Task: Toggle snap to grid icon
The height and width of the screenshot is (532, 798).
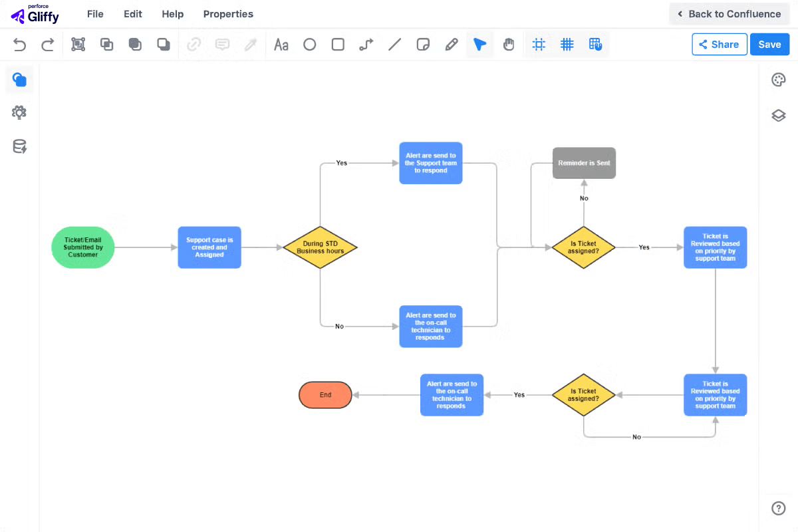Action: coord(539,45)
